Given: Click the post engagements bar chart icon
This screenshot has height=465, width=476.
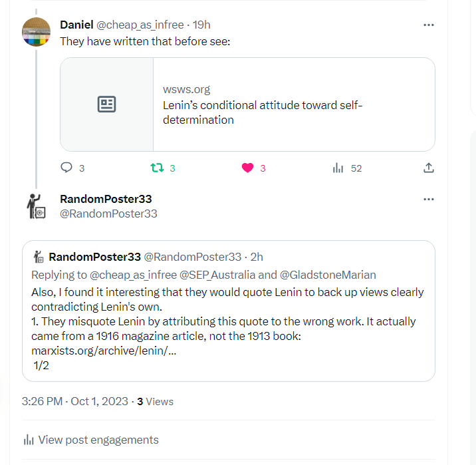Looking at the screenshot, I should (29, 440).
